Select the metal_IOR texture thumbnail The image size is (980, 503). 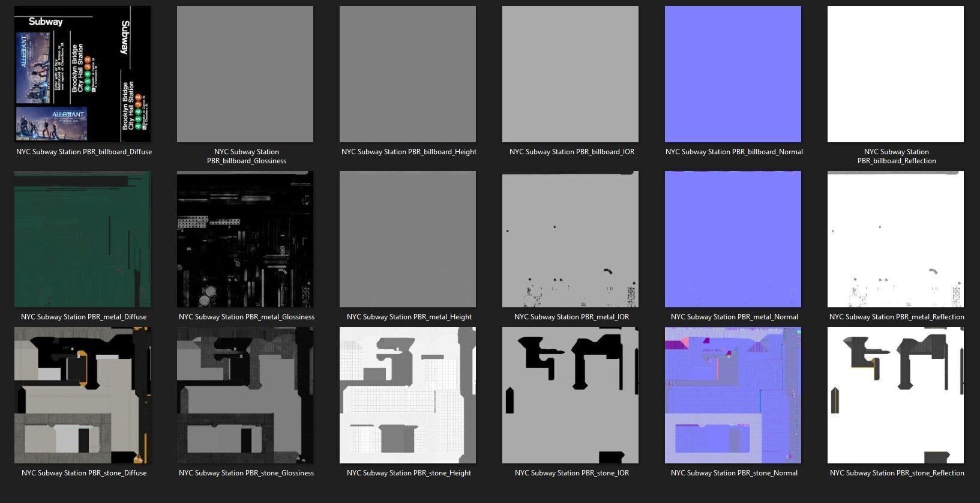coord(570,239)
